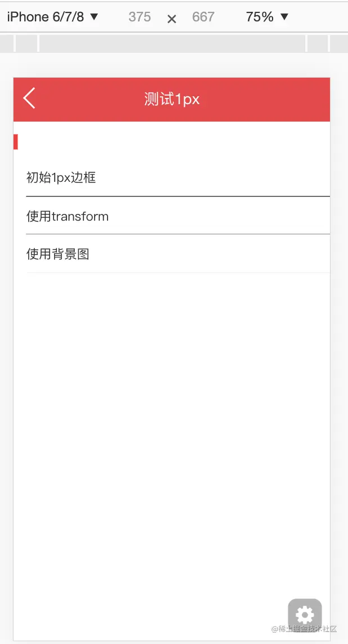Viewport: 348px width, 644px height.
Task: Click the 使用背景图 list entry
Action: click(59, 254)
